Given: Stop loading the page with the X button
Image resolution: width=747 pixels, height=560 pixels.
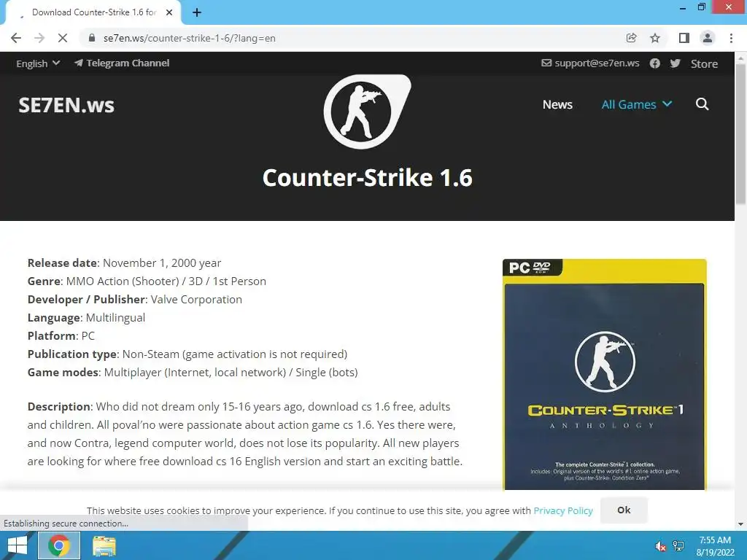Looking at the screenshot, I should click(x=63, y=38).
